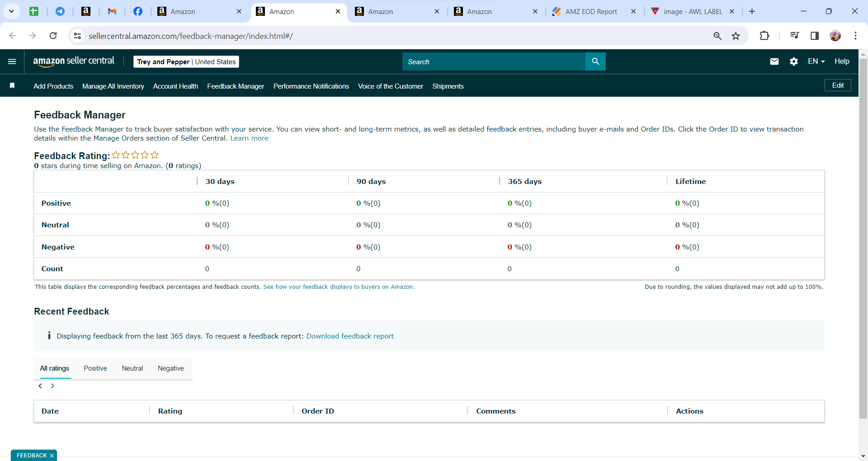This screenshot has height=461, width=868.
Task: Open Account Health page
Action: pyautogui.click(x=175, y=86)
